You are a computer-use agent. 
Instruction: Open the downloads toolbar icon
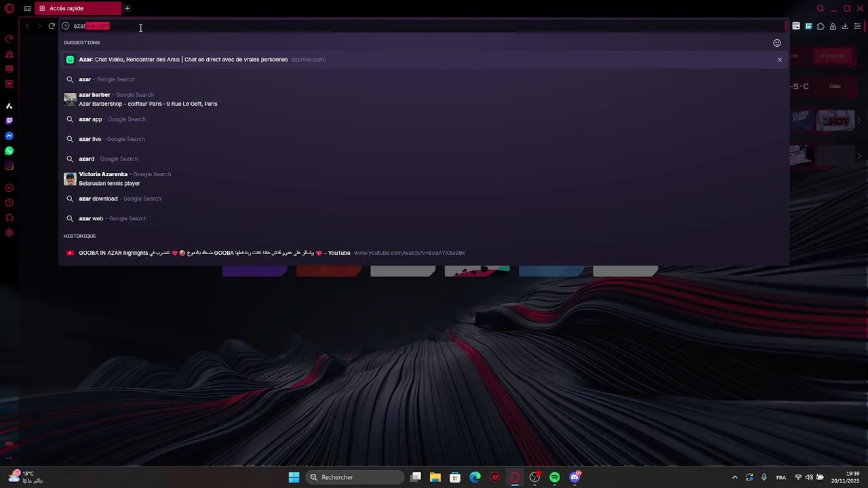point(845,26)
